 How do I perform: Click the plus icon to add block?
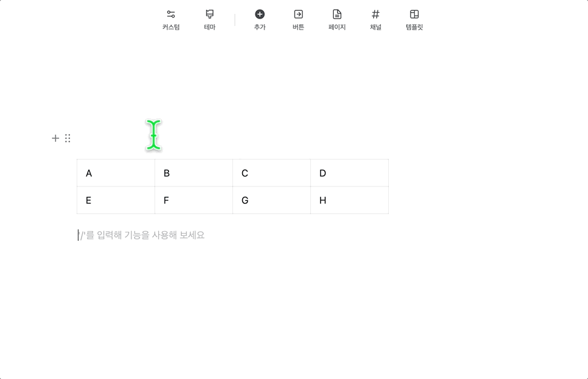click(x=56, y=138)
